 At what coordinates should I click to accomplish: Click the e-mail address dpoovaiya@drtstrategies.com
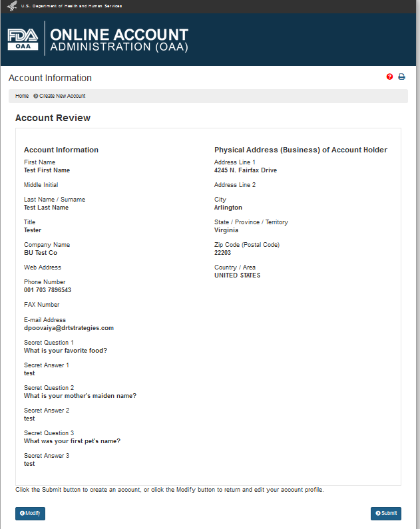(x=69, y=328)
